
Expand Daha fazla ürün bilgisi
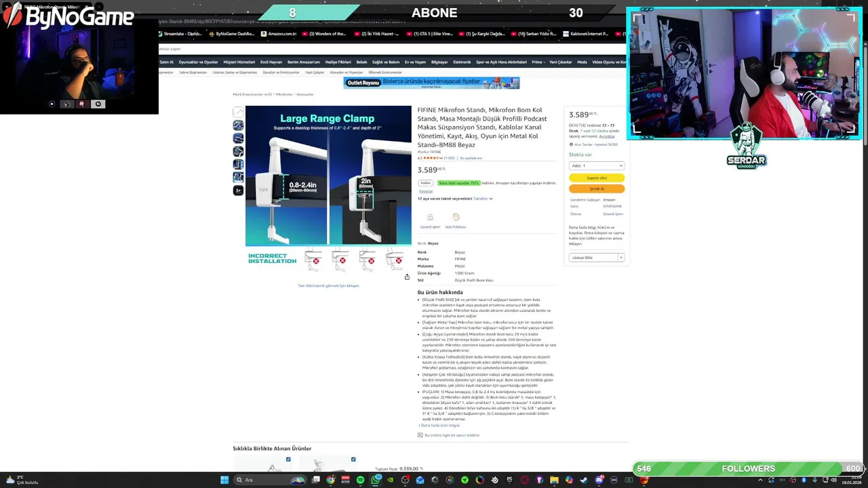pyautogui.click(x=439, y=426)
